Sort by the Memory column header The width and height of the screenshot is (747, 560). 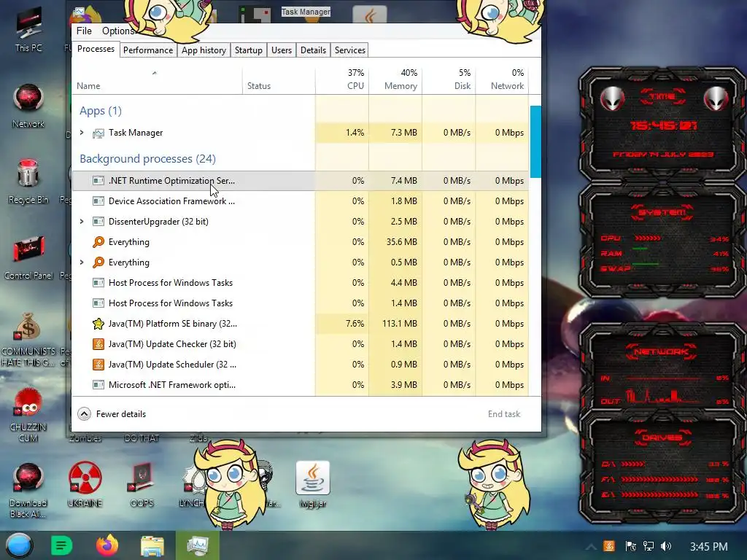click(395, 81)
